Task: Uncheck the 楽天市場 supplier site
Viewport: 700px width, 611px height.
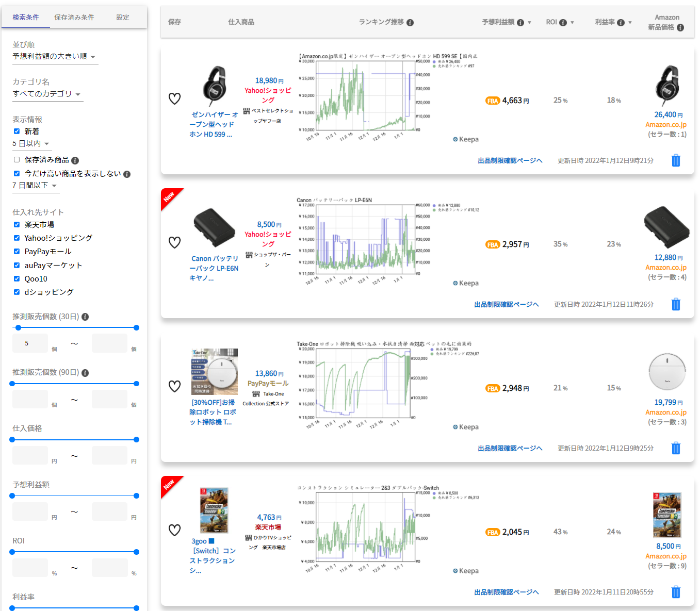Action: [x=17, y=225]
